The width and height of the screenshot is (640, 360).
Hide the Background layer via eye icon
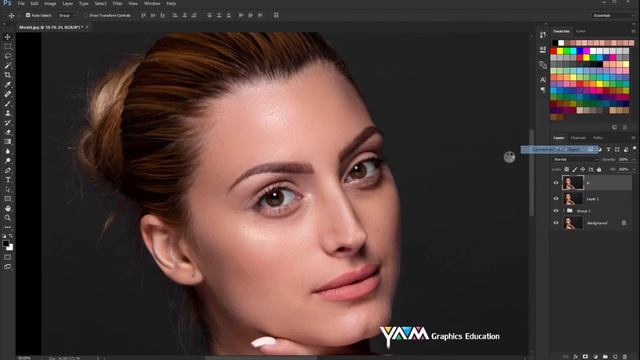pos(556,223)
